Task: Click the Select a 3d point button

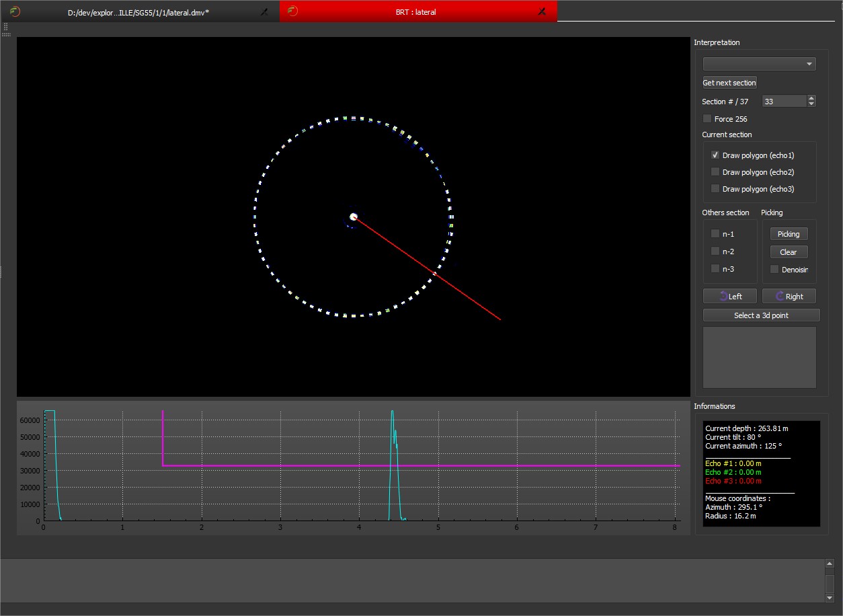Action: 761,315
